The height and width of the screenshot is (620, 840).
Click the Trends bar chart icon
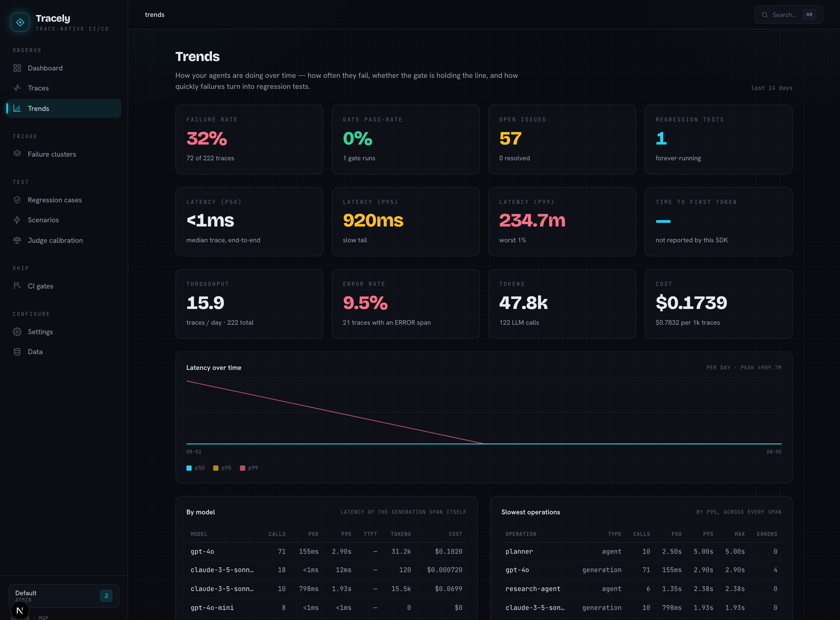17,108
